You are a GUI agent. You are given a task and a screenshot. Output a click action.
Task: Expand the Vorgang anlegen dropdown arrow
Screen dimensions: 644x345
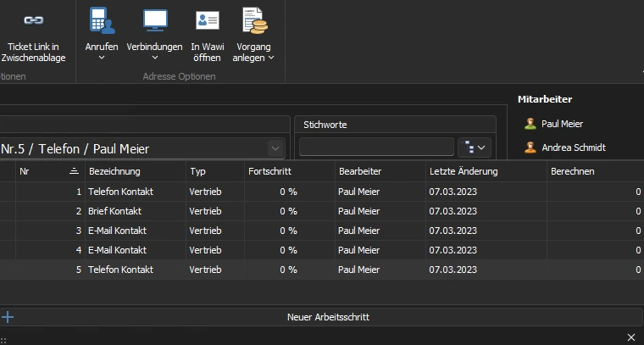pyautogui.click(x=271, y=58)
